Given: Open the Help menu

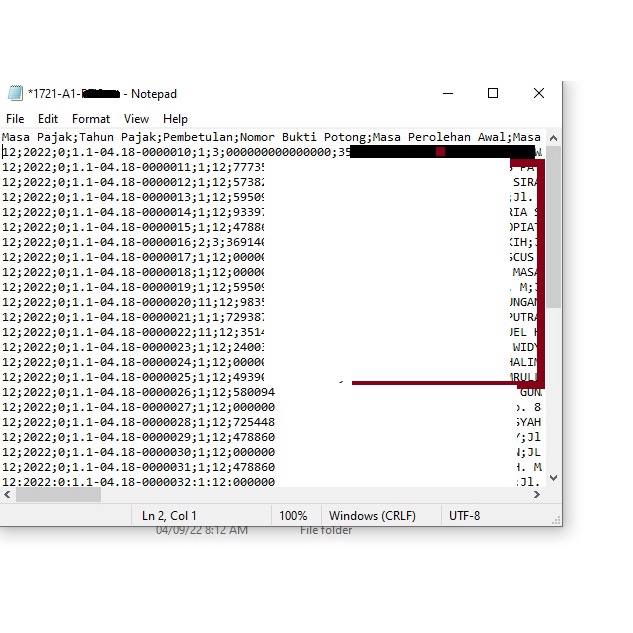Looking at the screenshot, I should click(175, 119).
